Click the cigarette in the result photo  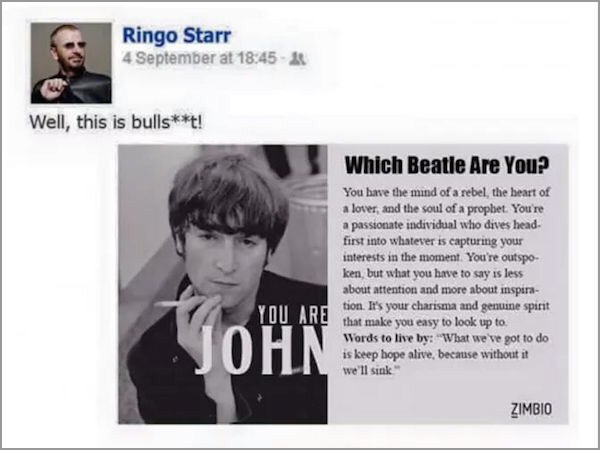(173, 304)
